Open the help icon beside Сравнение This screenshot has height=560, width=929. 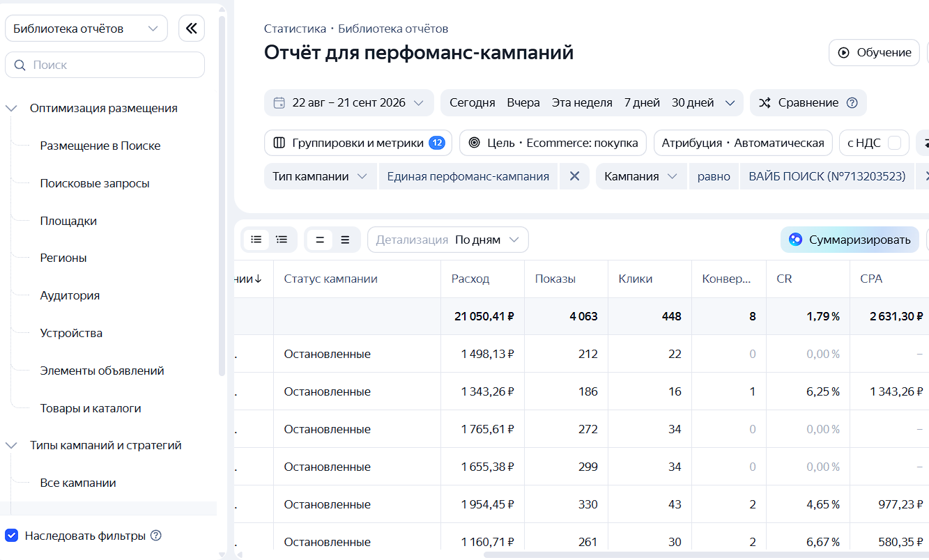click(852, 102)
